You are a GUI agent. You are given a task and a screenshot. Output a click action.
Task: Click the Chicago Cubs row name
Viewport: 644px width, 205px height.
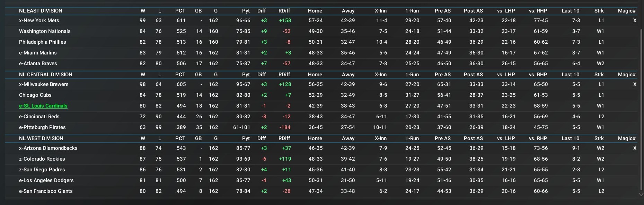(x=35, y=95)
